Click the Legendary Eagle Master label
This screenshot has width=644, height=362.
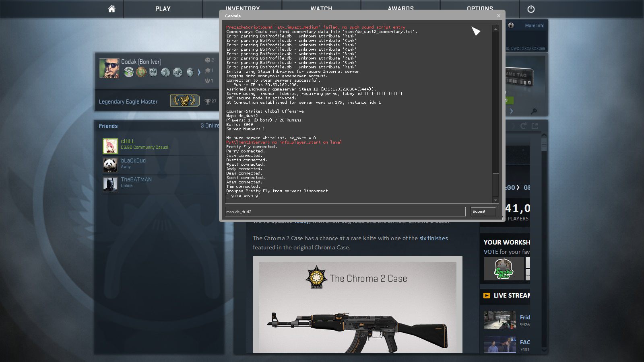[128, 102]
